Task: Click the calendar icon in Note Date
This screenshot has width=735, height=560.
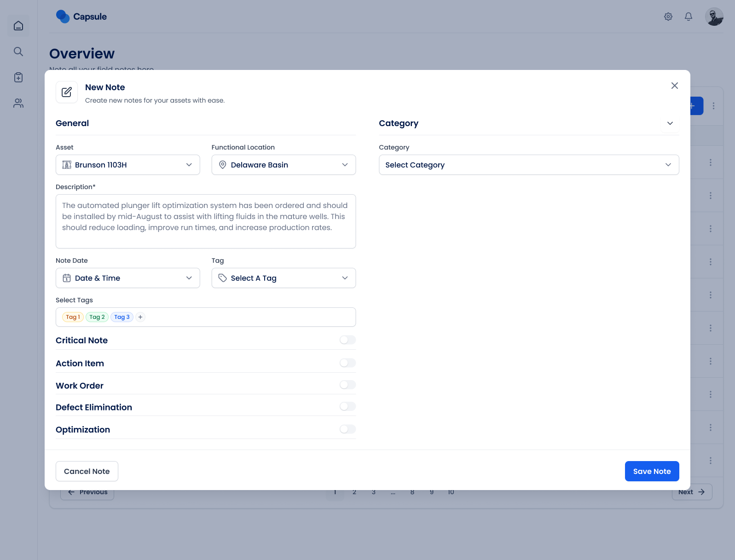Action: tap(67, 278)
